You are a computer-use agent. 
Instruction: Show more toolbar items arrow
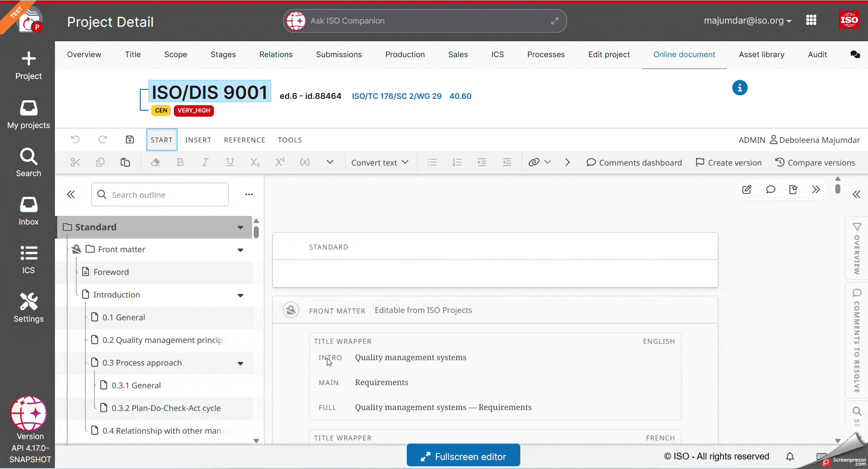click(567, 162)
